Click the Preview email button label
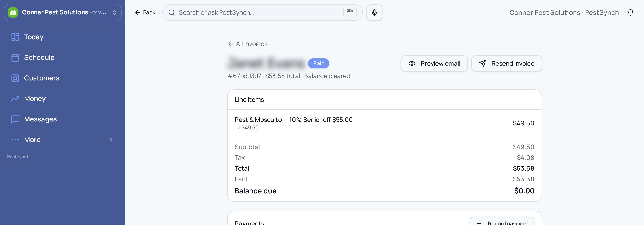Screen dimensions: 644x225 (x=440, y=63)
